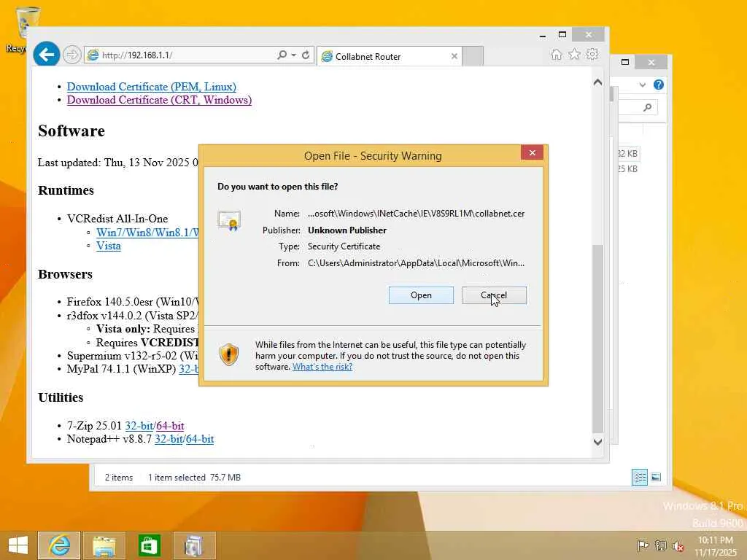Click "1 item selected 75.7 MB" status text
Screen dimensions: 747x560
point(194,477)
